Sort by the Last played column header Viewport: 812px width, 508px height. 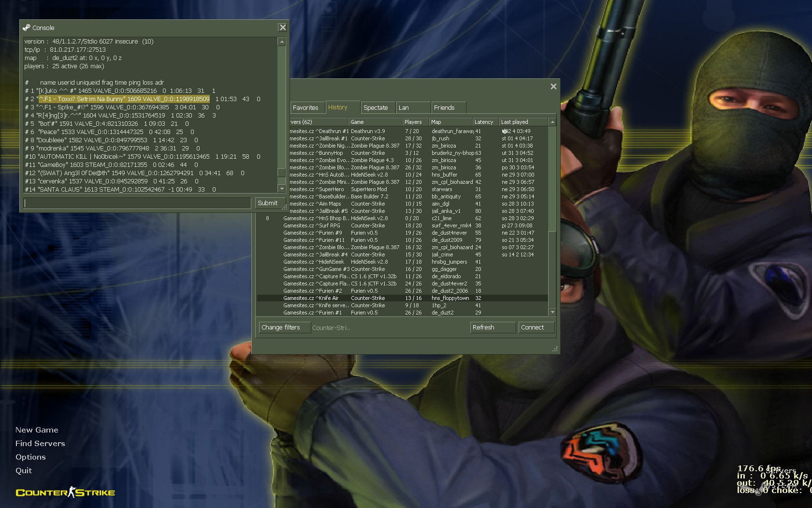515,122
